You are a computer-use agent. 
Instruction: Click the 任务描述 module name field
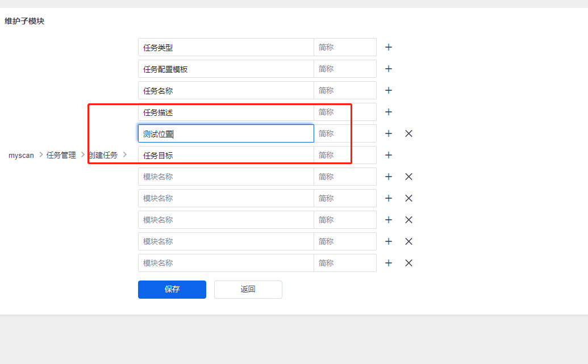(226, 112)
